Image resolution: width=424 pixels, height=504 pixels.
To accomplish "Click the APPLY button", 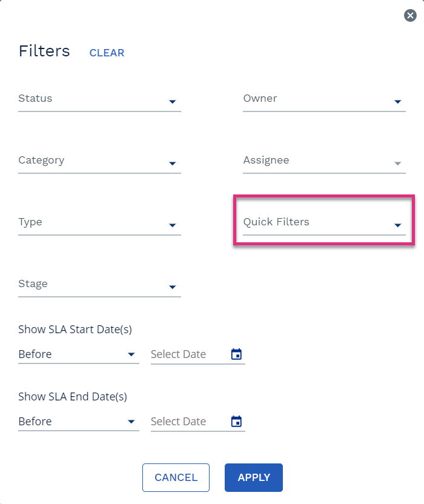I will click(x=254, y=477).
